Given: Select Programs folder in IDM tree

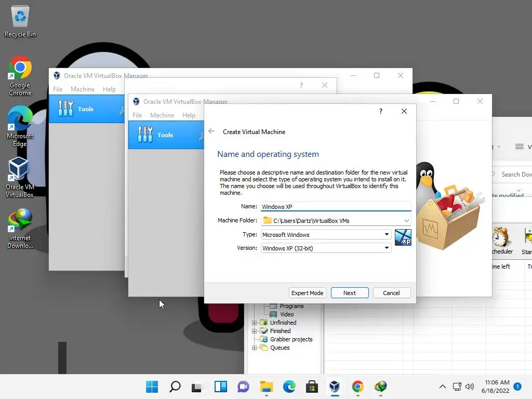Looking at the screenshot, I should (291, 306).
